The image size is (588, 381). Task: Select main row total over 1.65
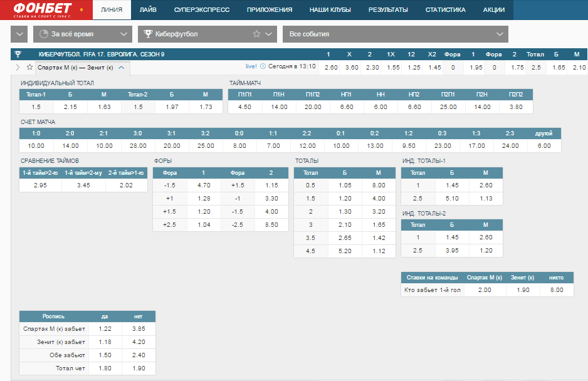[x=559, y=68]
